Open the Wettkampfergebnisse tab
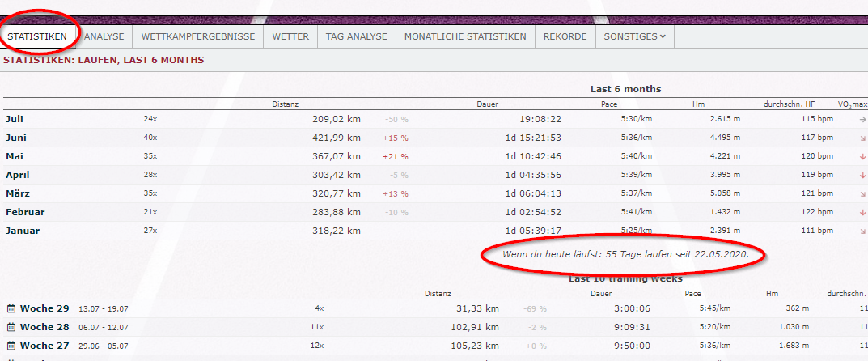The width and height of the screenshot is (868, 361). click(198, 36)
